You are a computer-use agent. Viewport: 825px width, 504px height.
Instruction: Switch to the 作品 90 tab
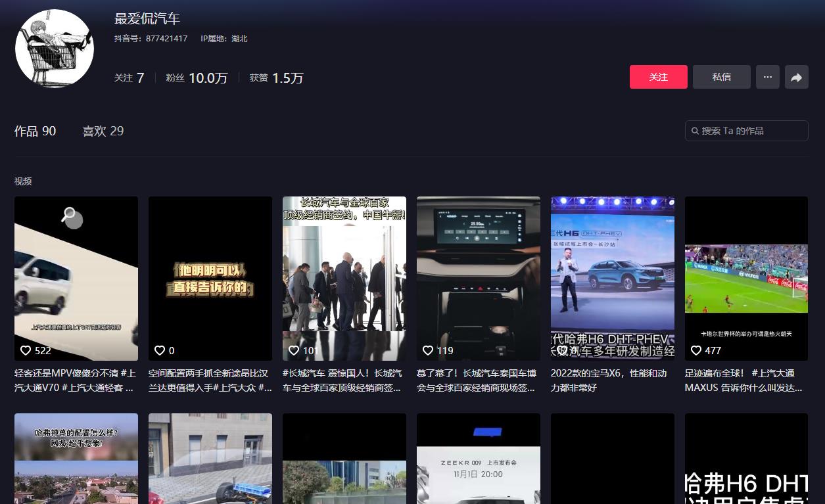[35, 131]
